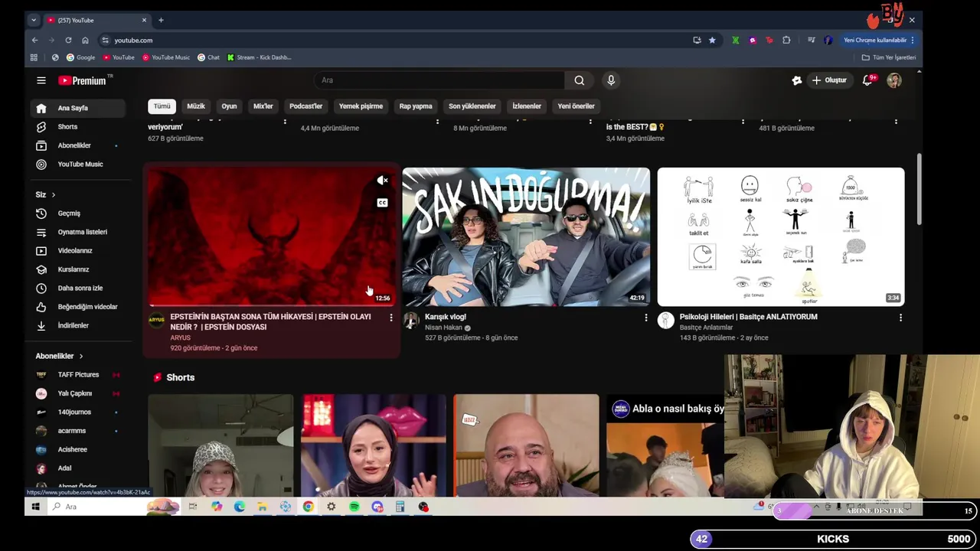Viewport: 980px width, 551px height.
Task: Open the account avatar menu
Action: 894,80
